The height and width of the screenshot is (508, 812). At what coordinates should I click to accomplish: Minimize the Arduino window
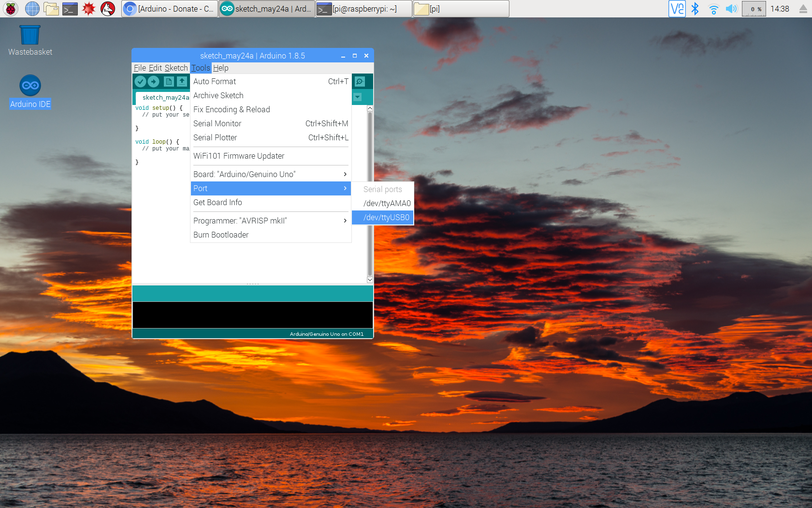(343, 56)
